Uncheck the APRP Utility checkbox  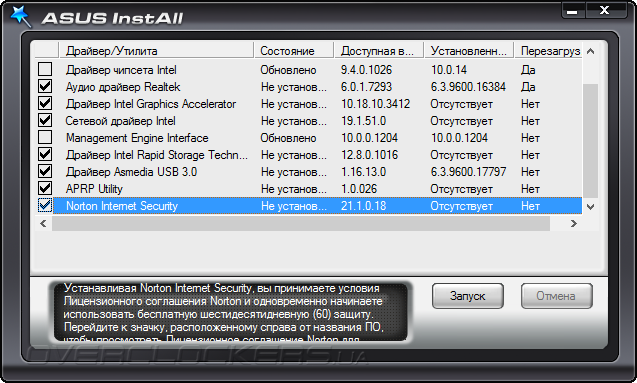[45, 188]
